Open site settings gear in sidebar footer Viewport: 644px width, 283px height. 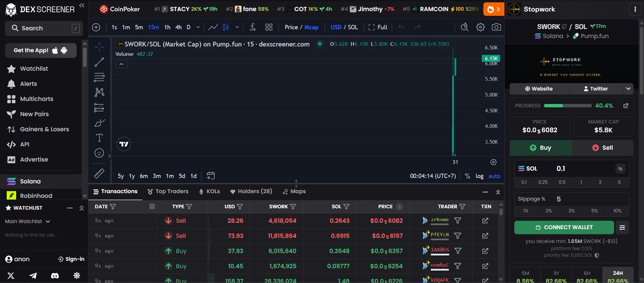pyautogui.click(x=77, y=275)
